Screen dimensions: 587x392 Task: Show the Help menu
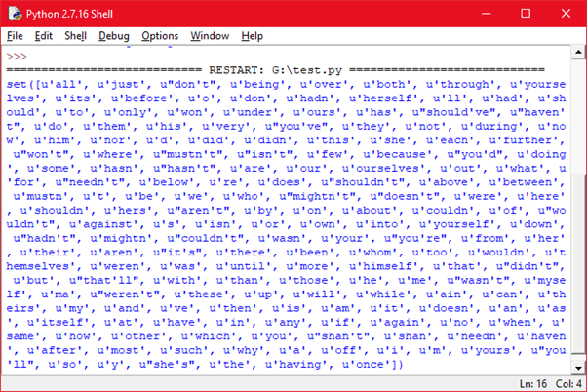click(253, 36)
